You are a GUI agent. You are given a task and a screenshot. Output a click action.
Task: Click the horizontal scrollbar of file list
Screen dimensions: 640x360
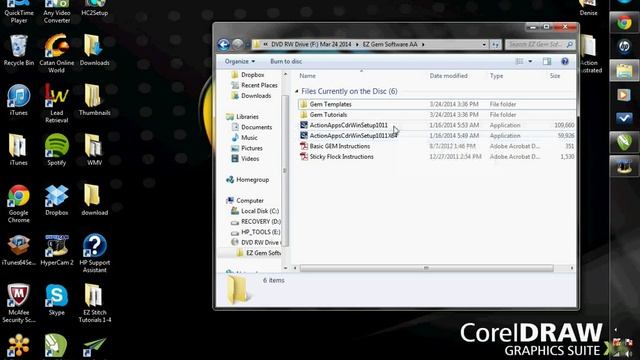pyautogui.click(x=427, y=268)
